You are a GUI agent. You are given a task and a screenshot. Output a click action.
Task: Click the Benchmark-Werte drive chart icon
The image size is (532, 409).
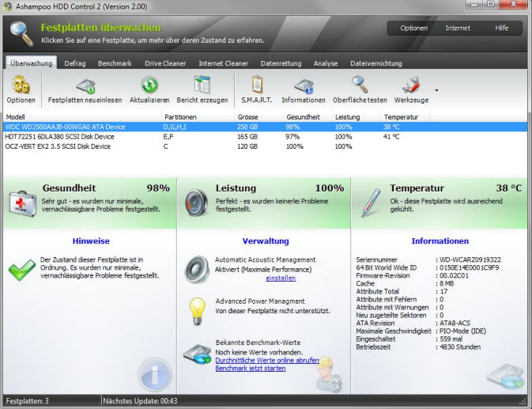(x=197, y=354)
